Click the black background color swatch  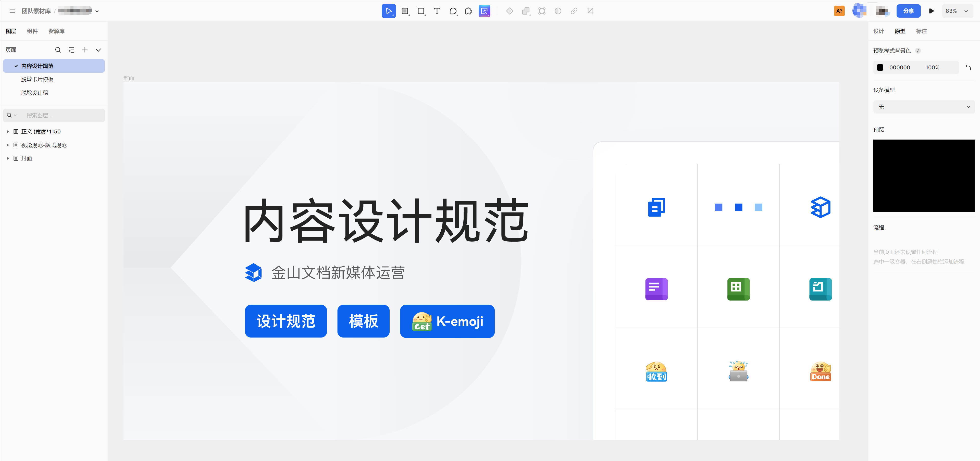coord(880,67)
